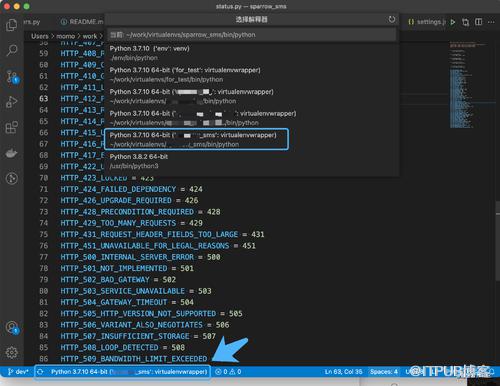Click HTTP_503_SERVICE_UNAVAILABLE on line 80
Image resolution: width=500 pixels, height=386 pixels.
(x=123, y=291)
